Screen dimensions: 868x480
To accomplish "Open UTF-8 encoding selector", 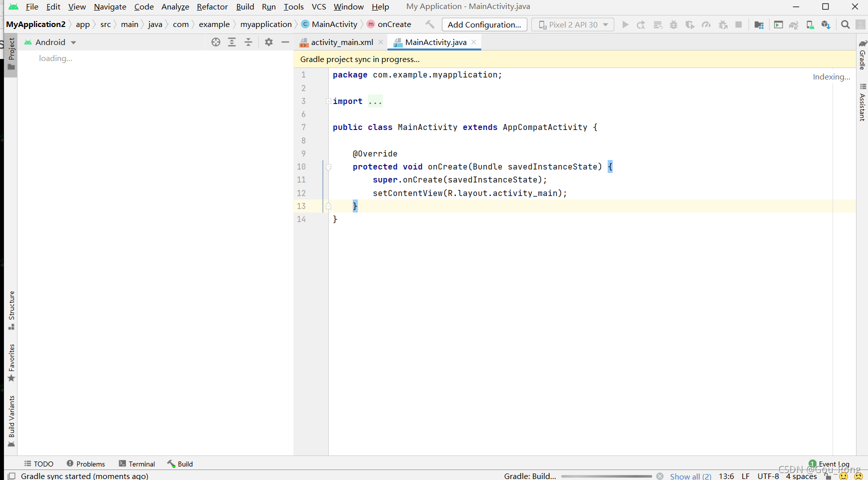I will (768, 476).
